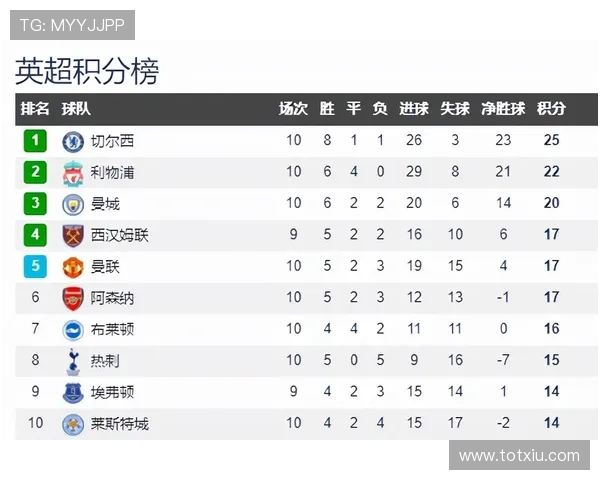
Task: Click the 英超积分榜 title heading
Action: pos(87,72)
